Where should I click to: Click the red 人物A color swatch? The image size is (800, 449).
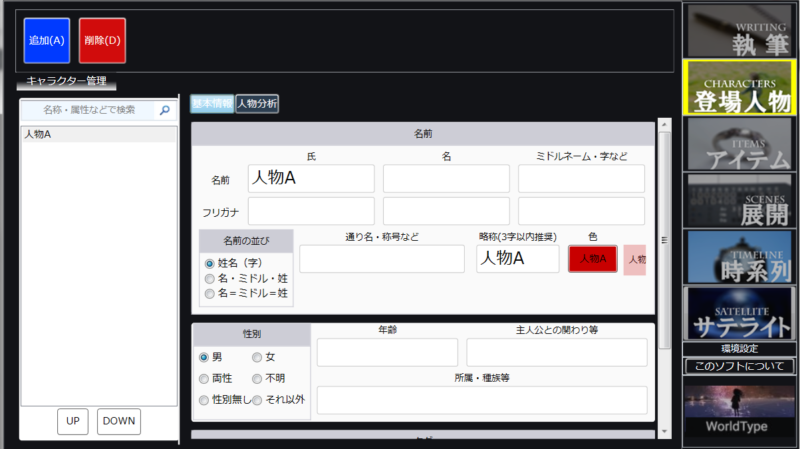(593, 259)
